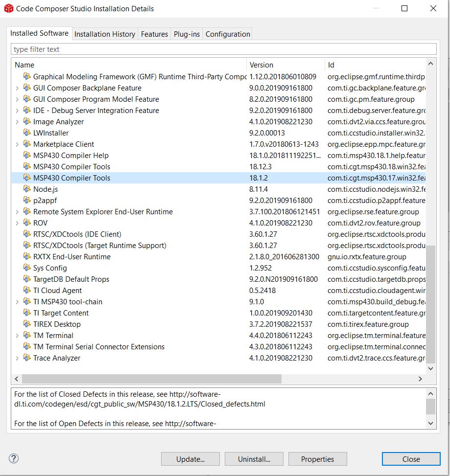This screenshot has width=450, height=476.
Task: Click the horizontal scroll-left arrow
Action: point(17,379)
